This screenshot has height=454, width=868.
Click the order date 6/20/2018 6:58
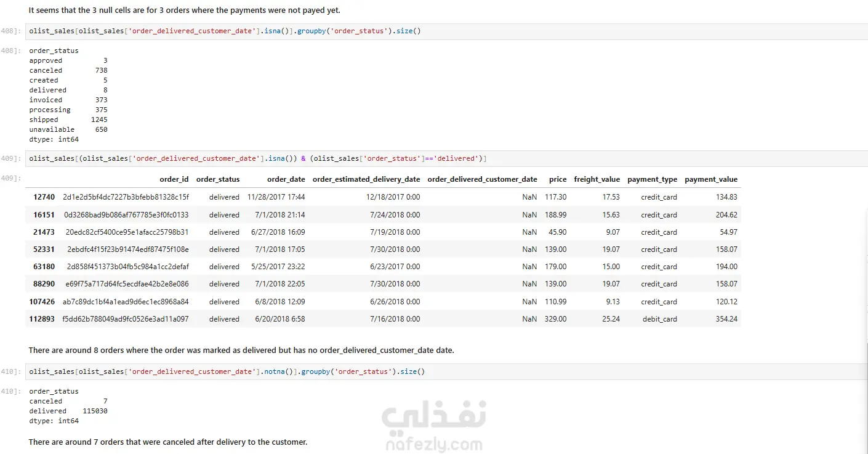[x=280, y=318]
